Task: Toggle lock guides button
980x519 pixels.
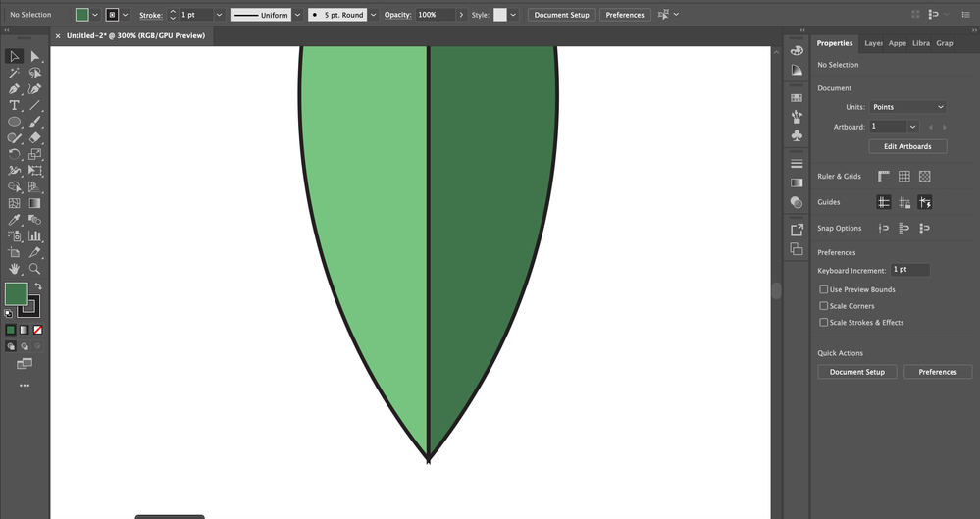Action: [x=903, y=202]
